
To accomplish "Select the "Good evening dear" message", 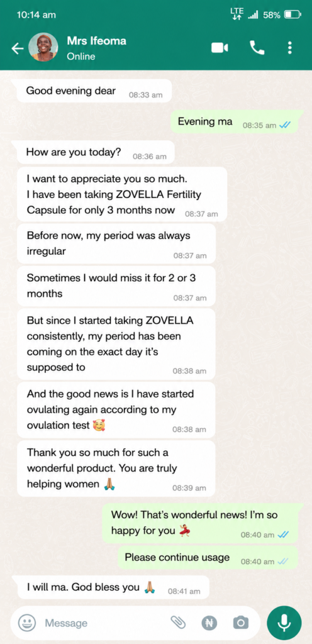I will (94, 91).
